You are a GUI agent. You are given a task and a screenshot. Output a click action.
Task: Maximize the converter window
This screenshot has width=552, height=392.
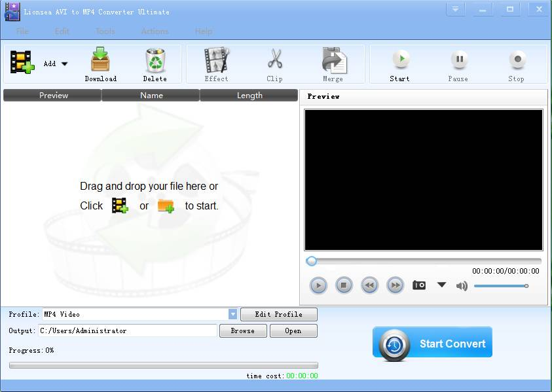tap(509, 10)
